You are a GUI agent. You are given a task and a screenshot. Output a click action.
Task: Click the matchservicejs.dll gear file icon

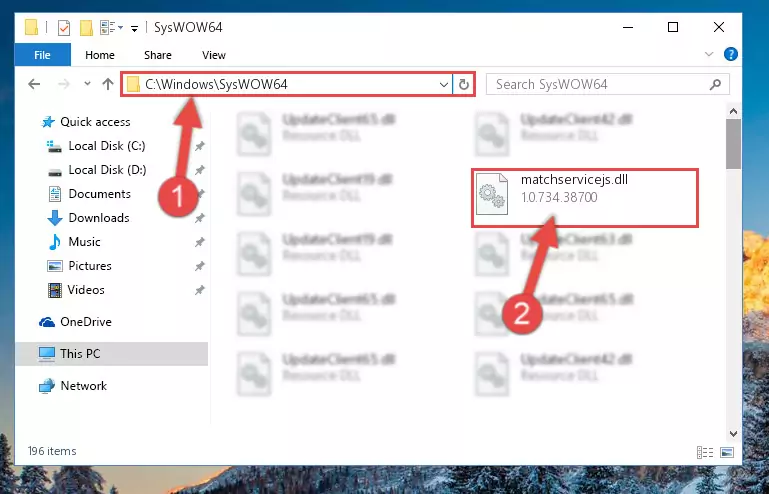tap(492, 194)
